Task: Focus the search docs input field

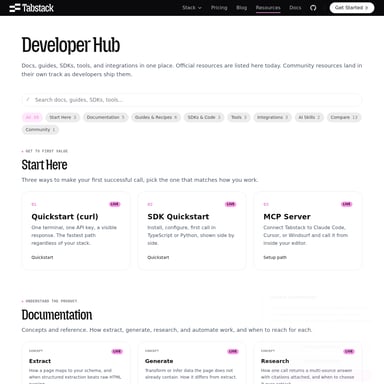Action: click(x=192, y=100)
